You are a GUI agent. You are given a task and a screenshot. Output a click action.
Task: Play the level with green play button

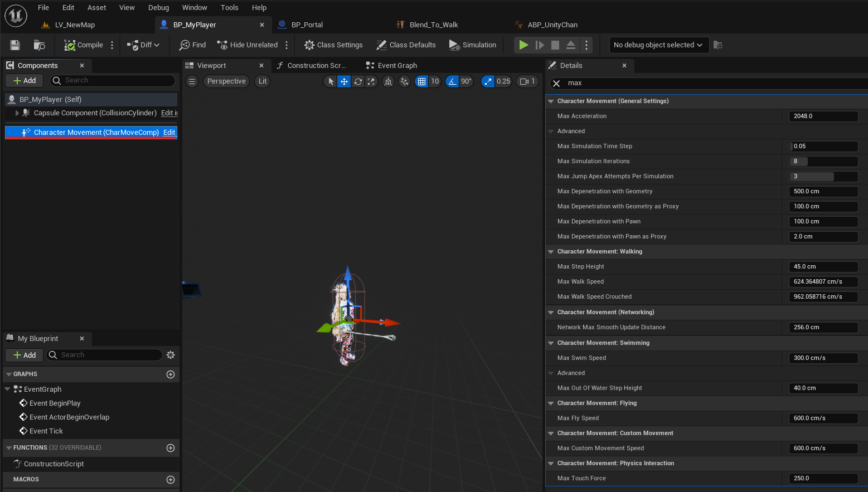click(x=523, y=45)
